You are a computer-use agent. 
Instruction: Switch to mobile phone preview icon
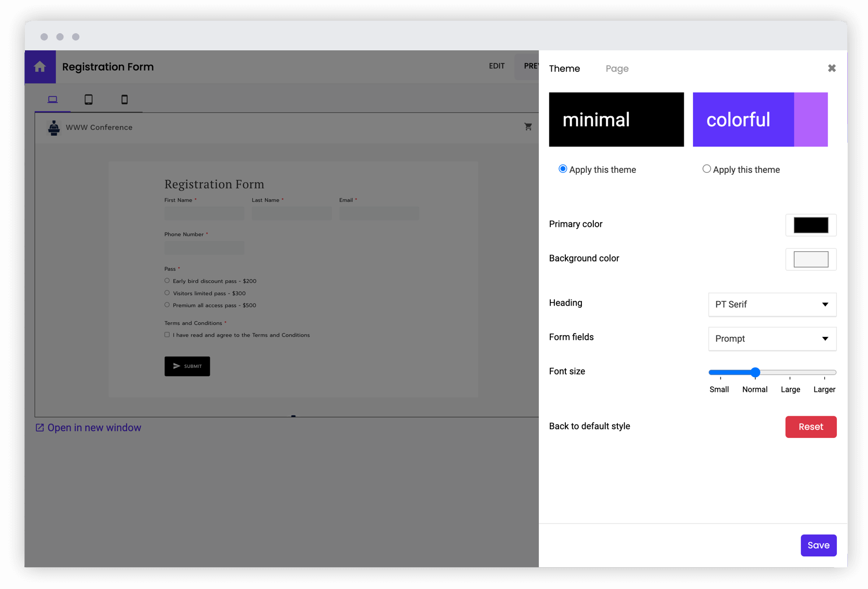125,99
